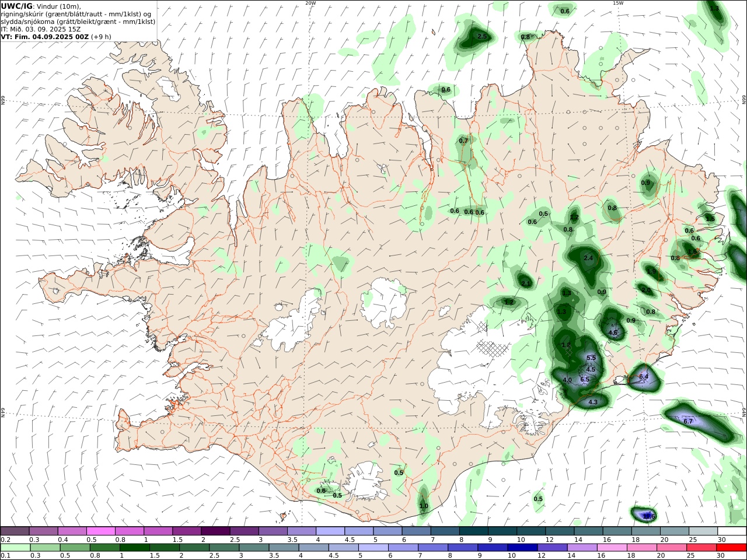Click the dark teal top-row swatch starting at 8
This screenshot has height=560, width=747.
473,531
